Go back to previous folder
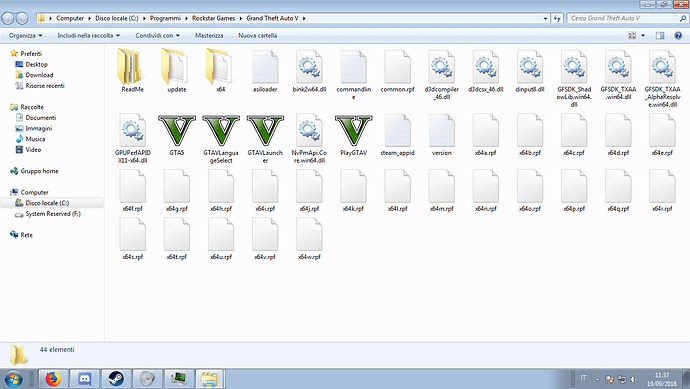This screenshot has height=389, width=690. point(8,18)
